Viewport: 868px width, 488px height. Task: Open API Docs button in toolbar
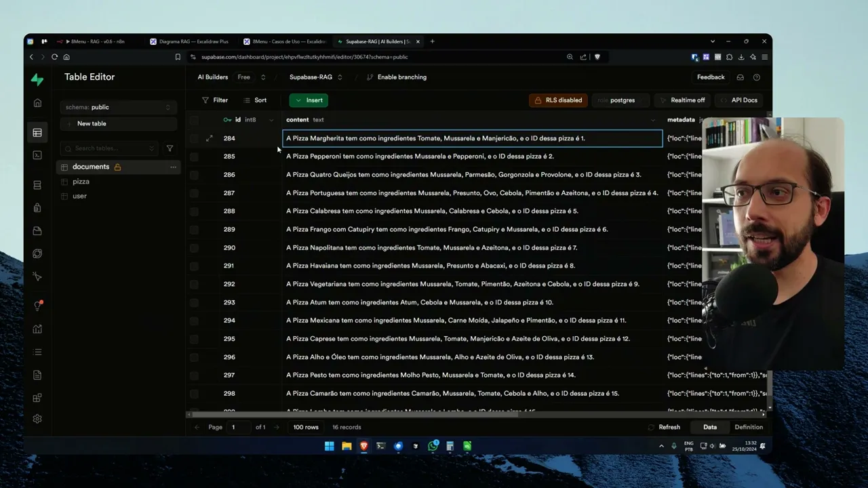pos(738,100)
